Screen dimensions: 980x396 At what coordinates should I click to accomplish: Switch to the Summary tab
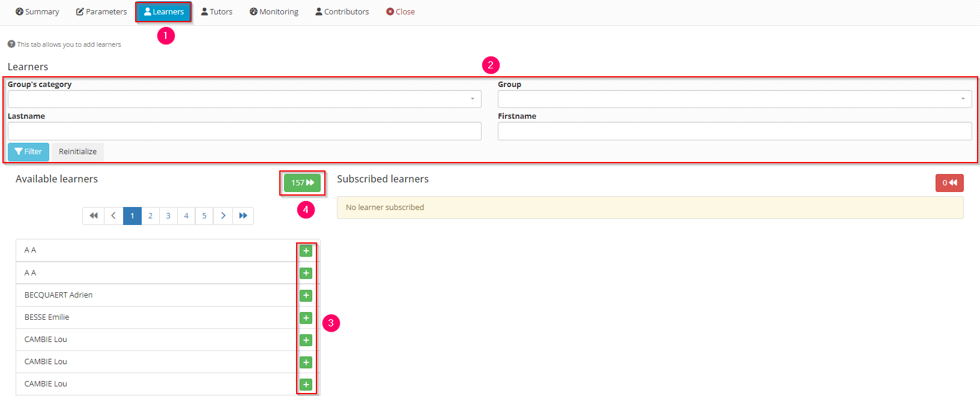click(x=37, y=12)
